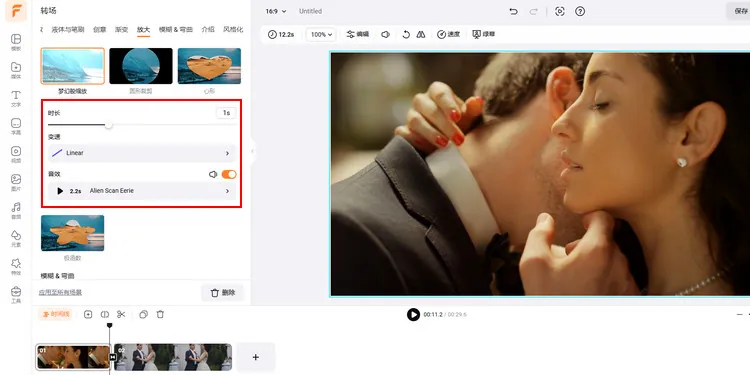Click sound effect speaker icon beside toggle
The height and width of the screenshot is (375, 750).
pyautogui.click(x=213, y=175)
